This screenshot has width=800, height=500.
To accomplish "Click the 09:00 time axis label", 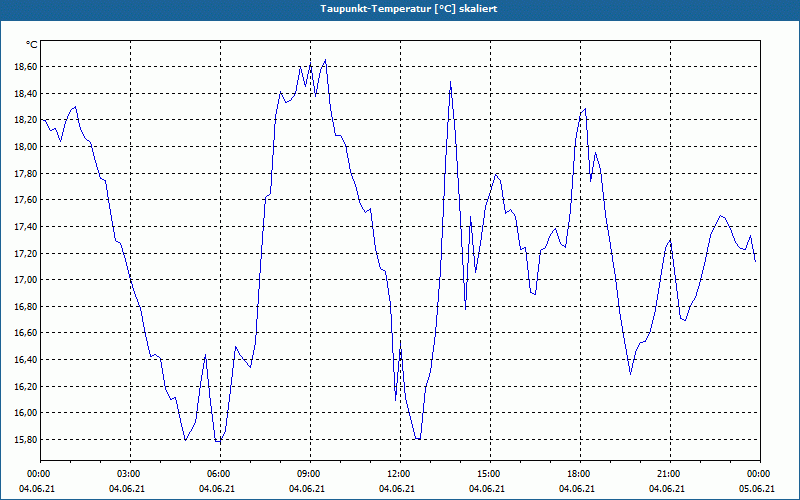I will coord(310,474).
